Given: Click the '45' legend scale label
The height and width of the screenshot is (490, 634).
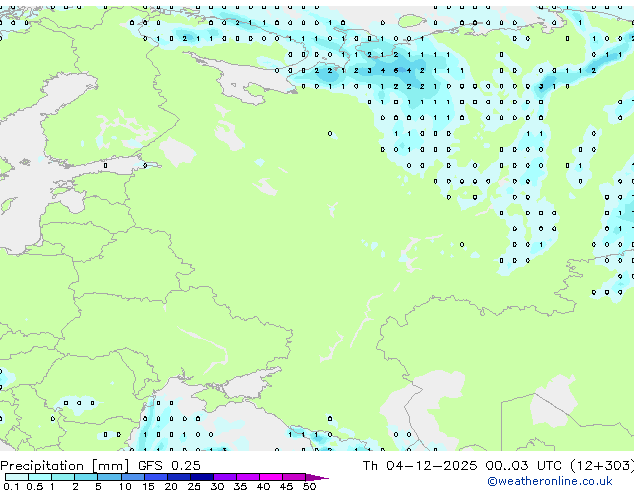Looking at the screenshot, I should tap(286, 486).
